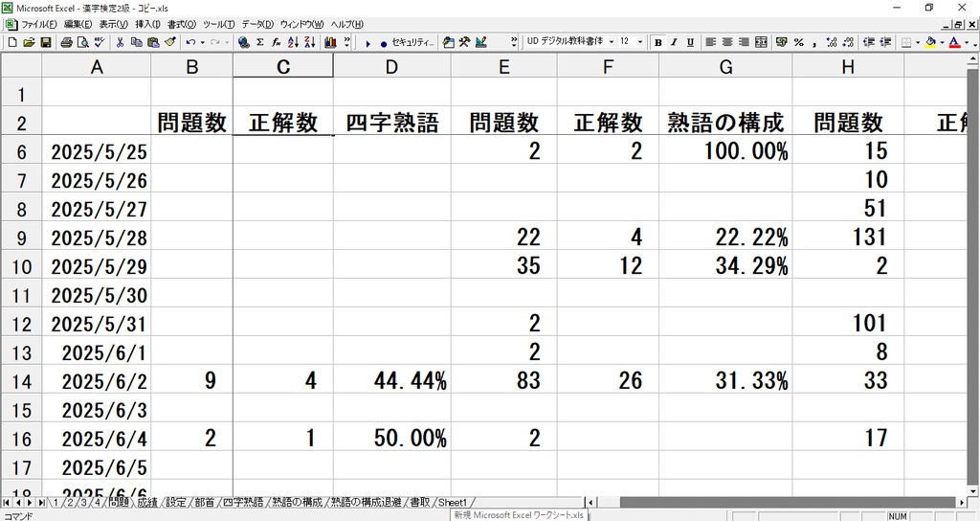The height and width of the screenshot is (521, 980).
Task: Cut selection with scissors icon
Action: [120, 42]
